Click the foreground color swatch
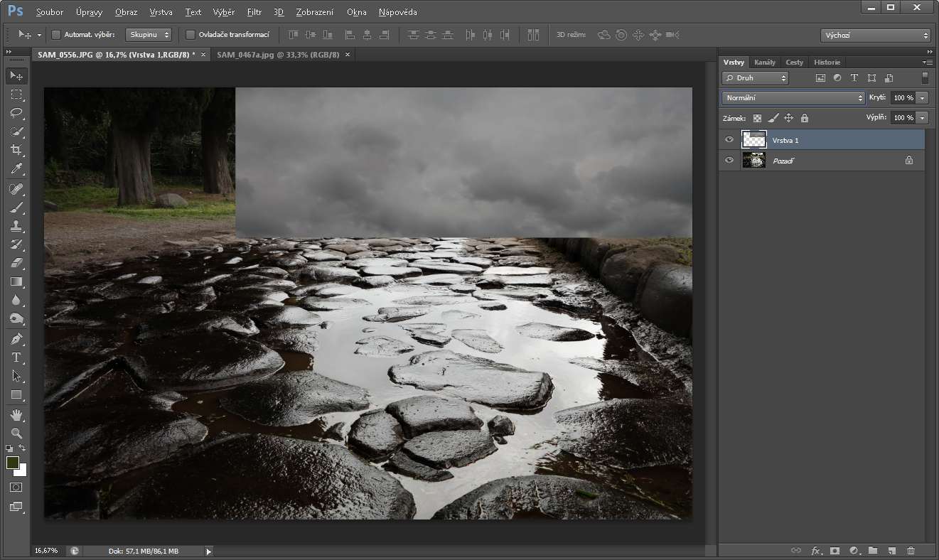939x560 pixels. [x=13, y=463]
